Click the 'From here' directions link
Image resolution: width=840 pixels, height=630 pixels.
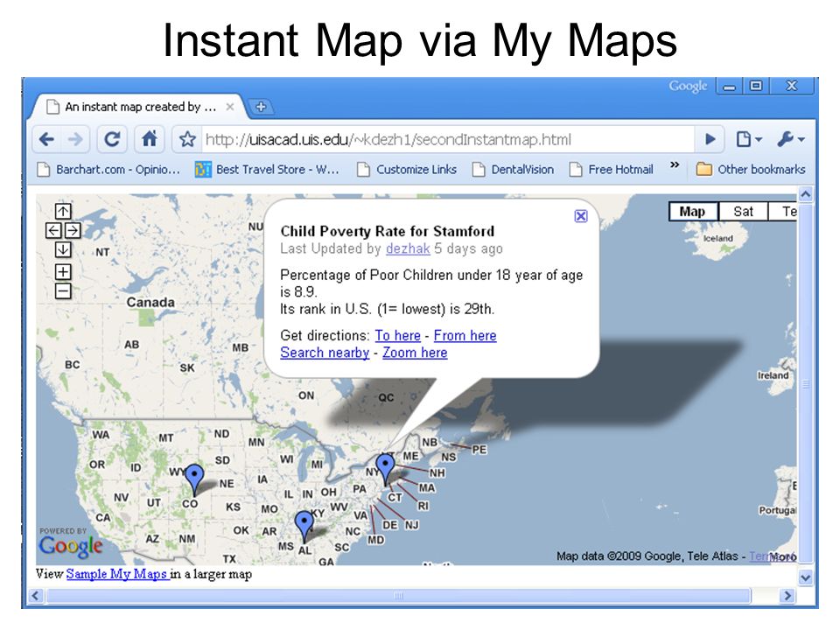coord(465,335)
